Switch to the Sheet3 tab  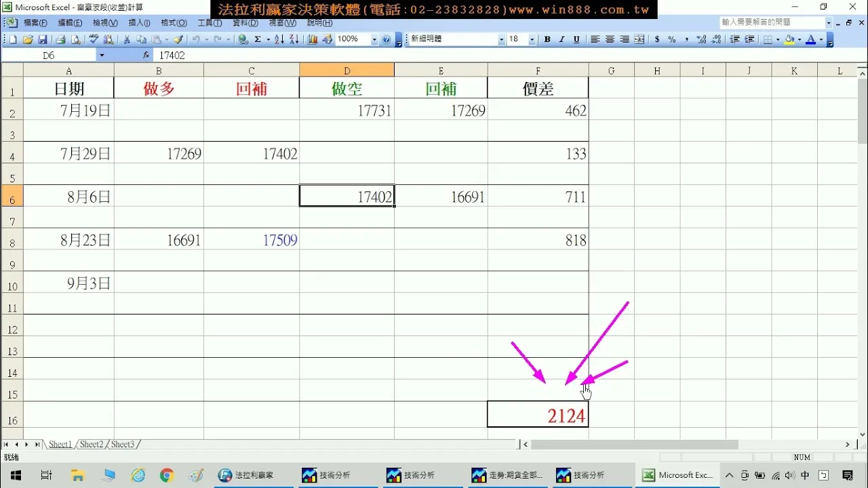[123, 445]
